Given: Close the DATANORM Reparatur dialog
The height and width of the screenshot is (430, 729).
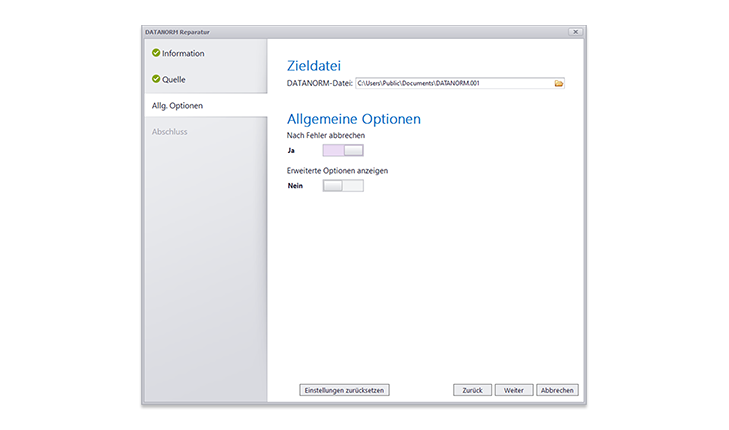Looking at the screenshot, I should [576, 32].
